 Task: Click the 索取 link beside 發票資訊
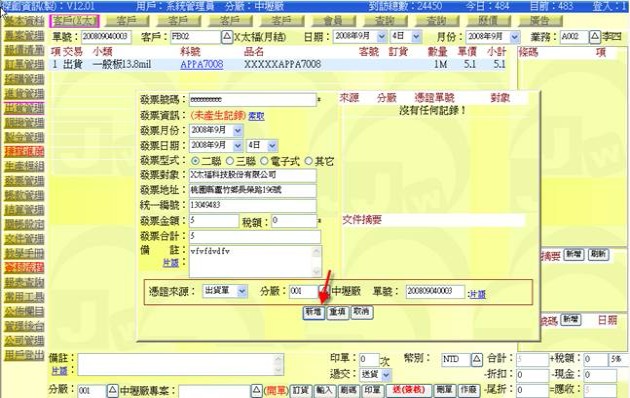coord(256,116)
